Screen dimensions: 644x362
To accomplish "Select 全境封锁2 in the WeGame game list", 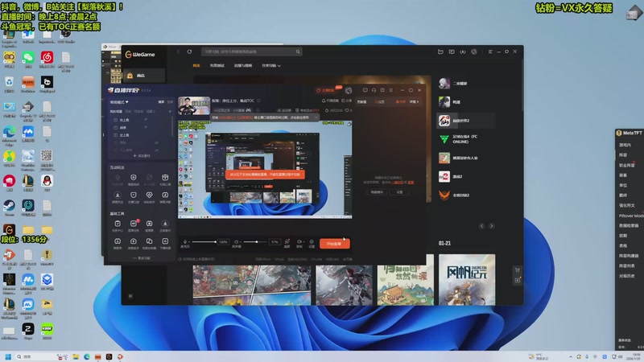I will point(466,195).
